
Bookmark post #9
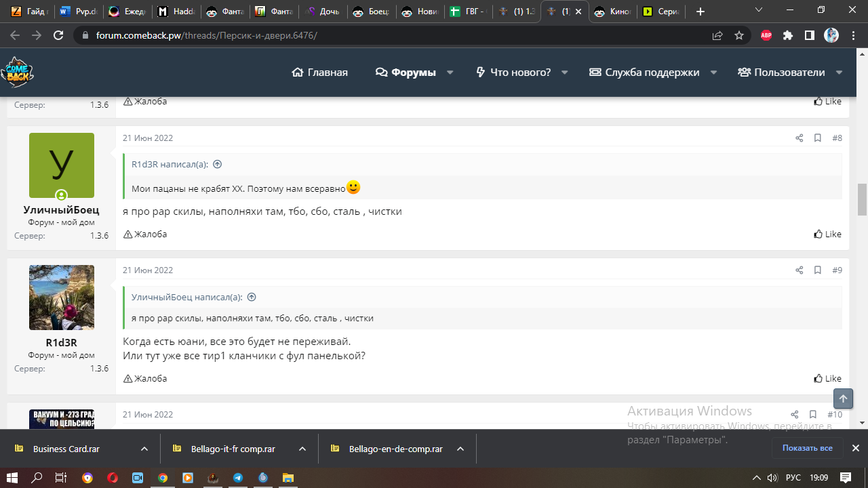pos(818,270)
